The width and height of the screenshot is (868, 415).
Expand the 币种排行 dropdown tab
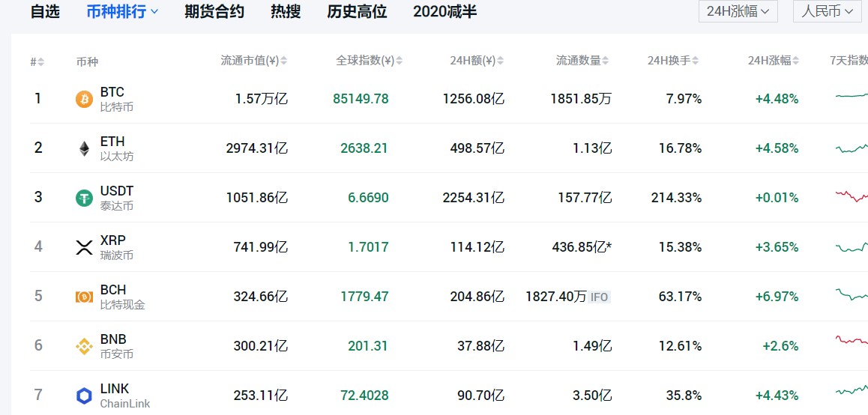(122, 12)
